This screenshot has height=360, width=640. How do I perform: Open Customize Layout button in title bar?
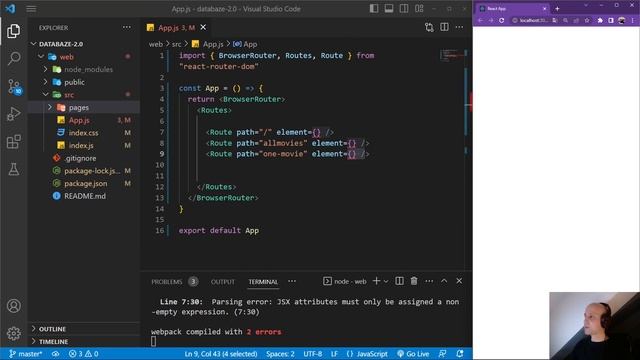click(x=419, y=9)
